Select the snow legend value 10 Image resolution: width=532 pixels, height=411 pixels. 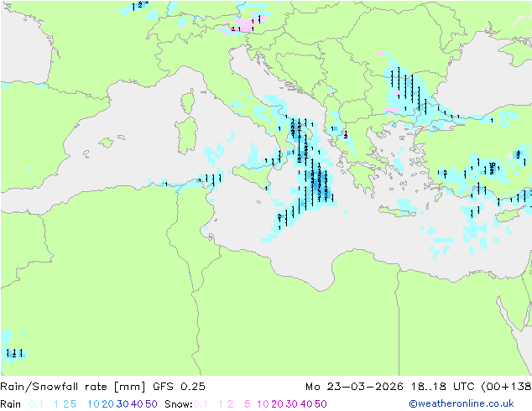pos(263,404)
